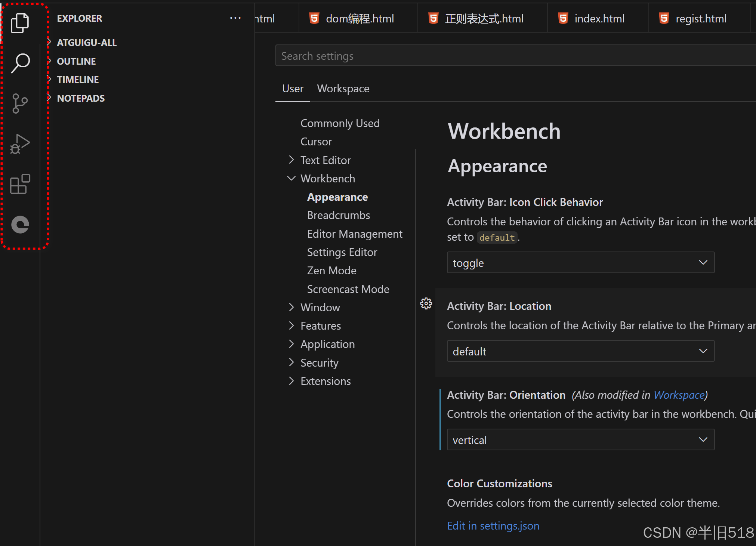The height and width of the screenshot is (546, 756).
Task: Click the Edit in settings.json link
Action: [493, 526]
